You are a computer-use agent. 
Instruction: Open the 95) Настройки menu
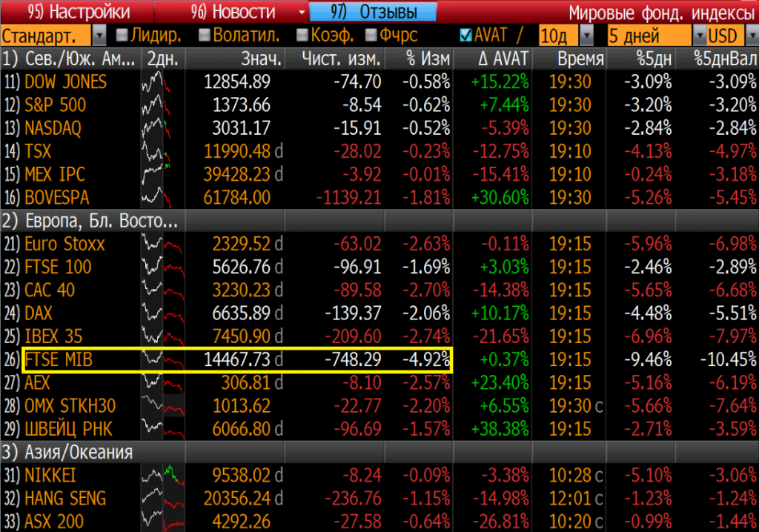tap(77, 12)
